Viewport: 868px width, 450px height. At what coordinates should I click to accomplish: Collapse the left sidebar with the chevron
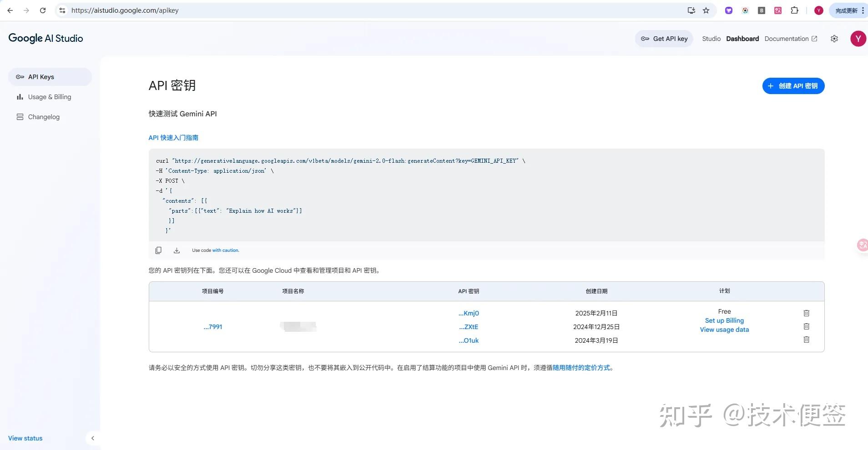[93, 438]
